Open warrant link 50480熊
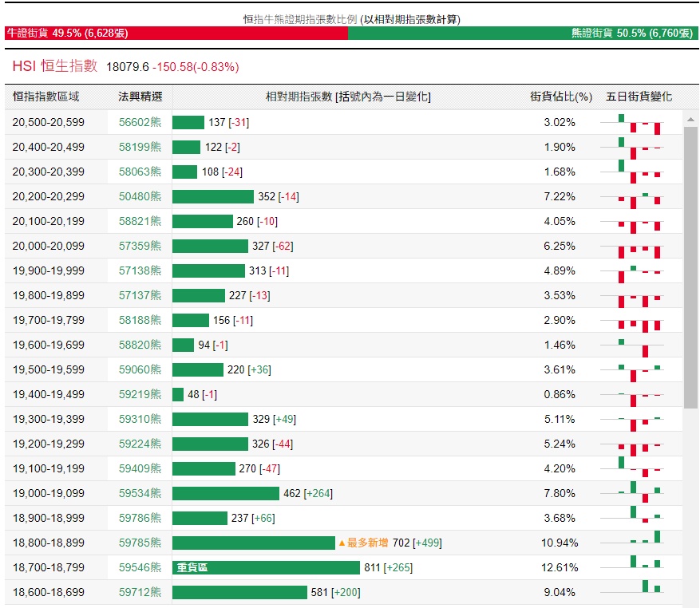 pos(140,196)
